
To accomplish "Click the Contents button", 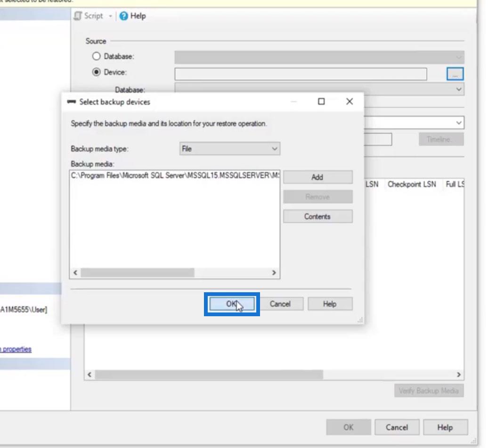I will tap(318, 216).
